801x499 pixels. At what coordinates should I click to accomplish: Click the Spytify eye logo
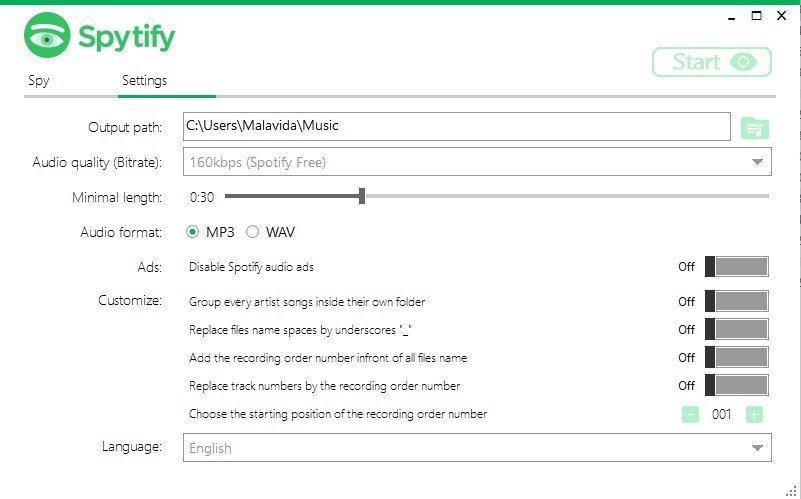pos(47,35)
